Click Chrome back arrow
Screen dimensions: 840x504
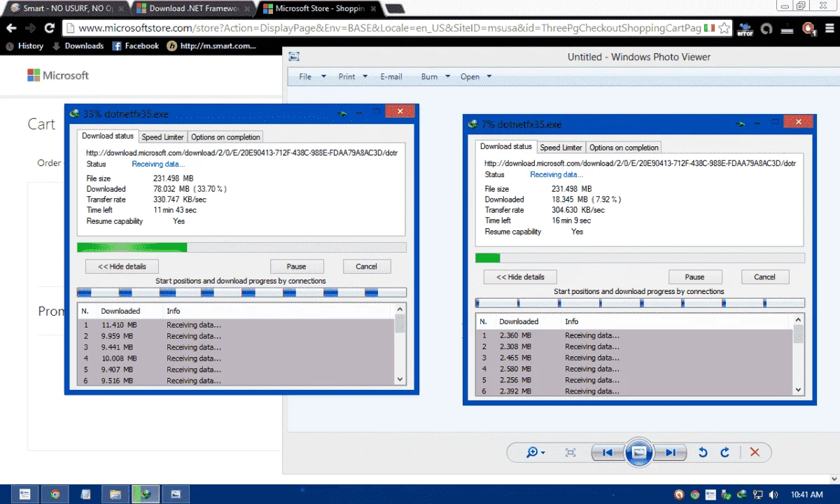(11, 28)
